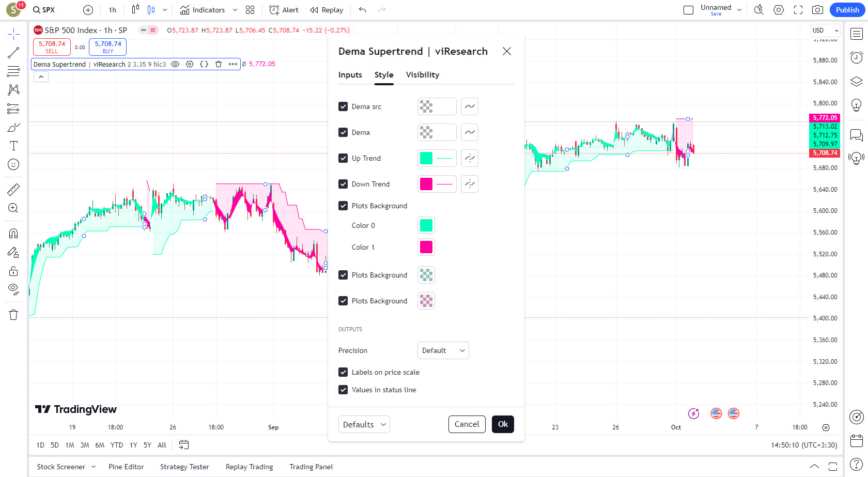This screenshot has height=477, width=868.
Task: Open the chart type dropdown arrow
Action: [165, 10]
